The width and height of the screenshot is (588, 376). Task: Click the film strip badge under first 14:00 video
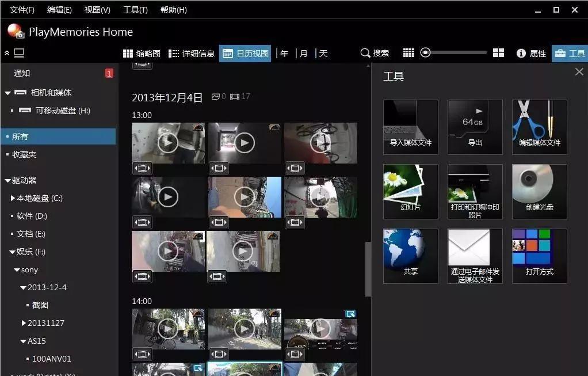click(142, 354)
